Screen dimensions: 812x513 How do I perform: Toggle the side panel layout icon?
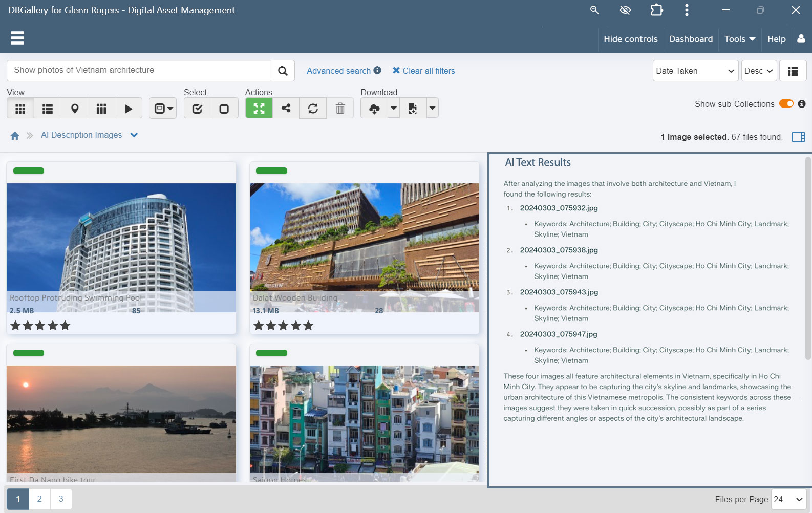(x=798, y=137)
